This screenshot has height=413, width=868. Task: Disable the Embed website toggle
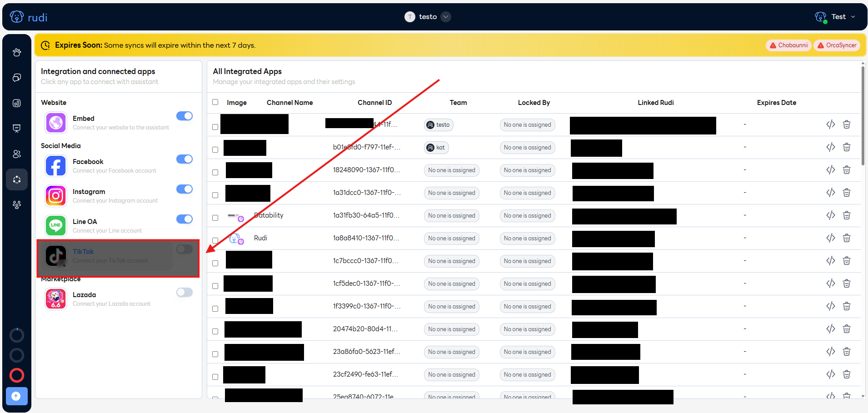pos(185,116)
